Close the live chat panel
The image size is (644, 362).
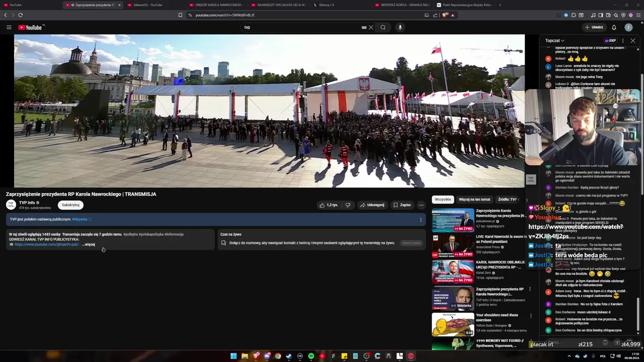(x=633, y=41)
